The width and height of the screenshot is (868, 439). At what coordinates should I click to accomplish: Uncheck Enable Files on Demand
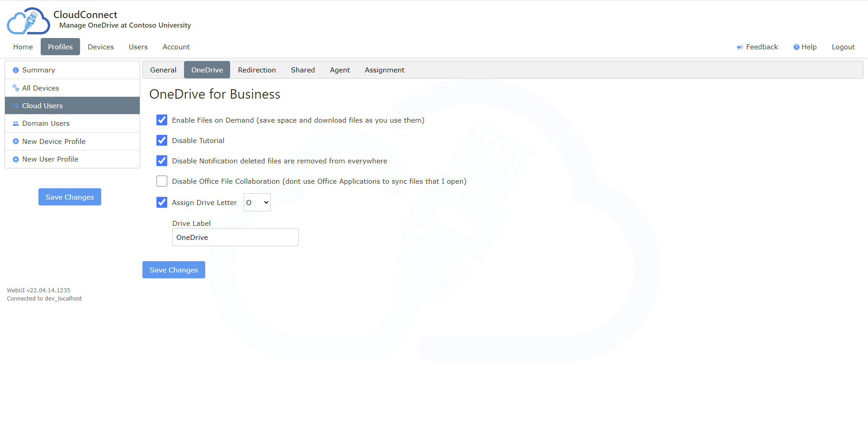(x=162, y=120)
